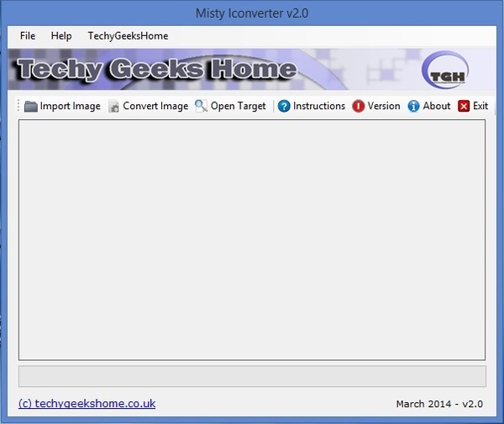Click the Misty Iconverter v2.0 title bar
Image resolution: width=504 pixels, height=424 pixels.
[252, 13]
